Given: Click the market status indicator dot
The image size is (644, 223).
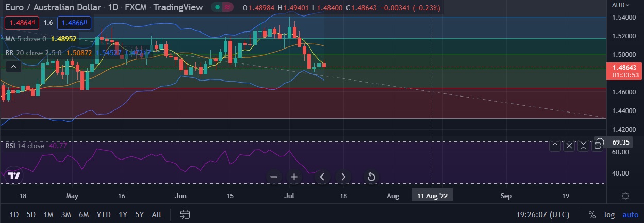Looking at the screenshot, I should [x=218, y=7].
